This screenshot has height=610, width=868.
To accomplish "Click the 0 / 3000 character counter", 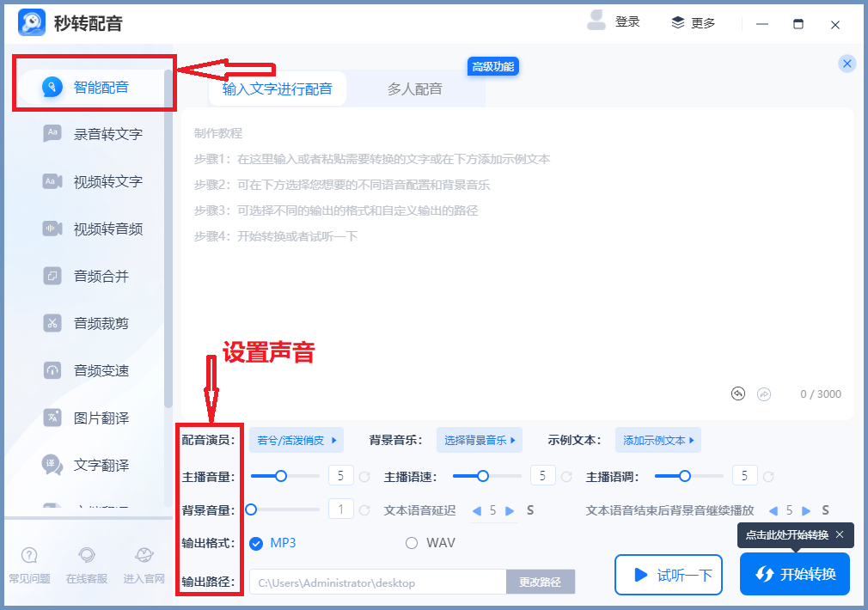I will [821, 394].
